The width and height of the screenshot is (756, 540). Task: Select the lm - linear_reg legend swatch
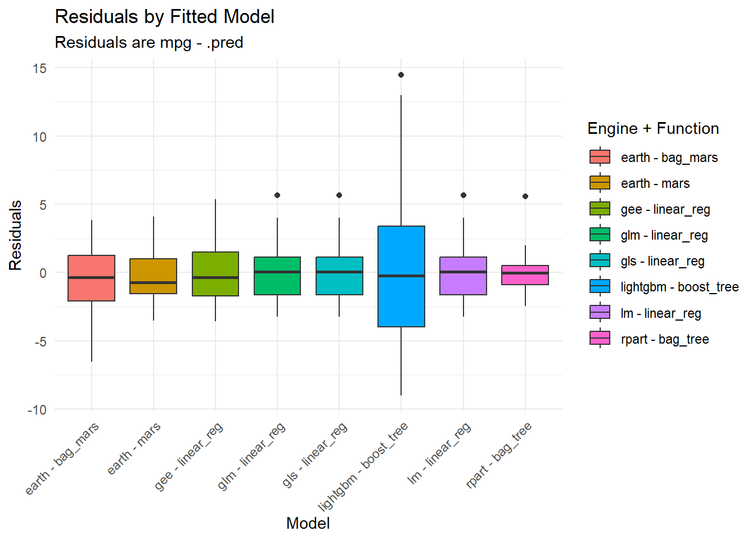600,313
